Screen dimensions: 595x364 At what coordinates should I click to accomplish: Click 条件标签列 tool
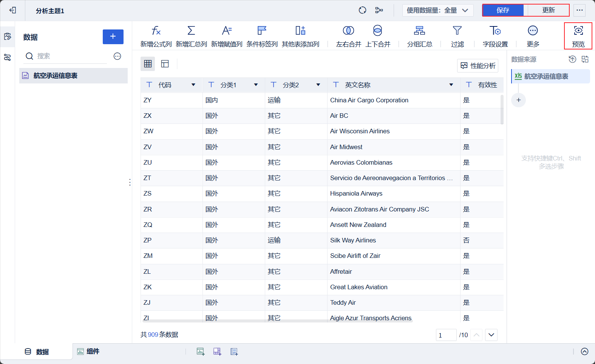(262, 36)
